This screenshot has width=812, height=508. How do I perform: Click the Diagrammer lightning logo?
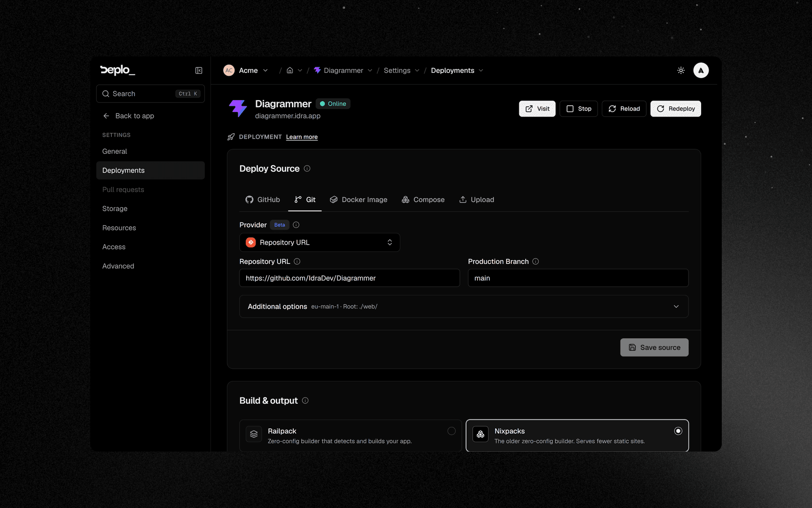pos(238,108)
